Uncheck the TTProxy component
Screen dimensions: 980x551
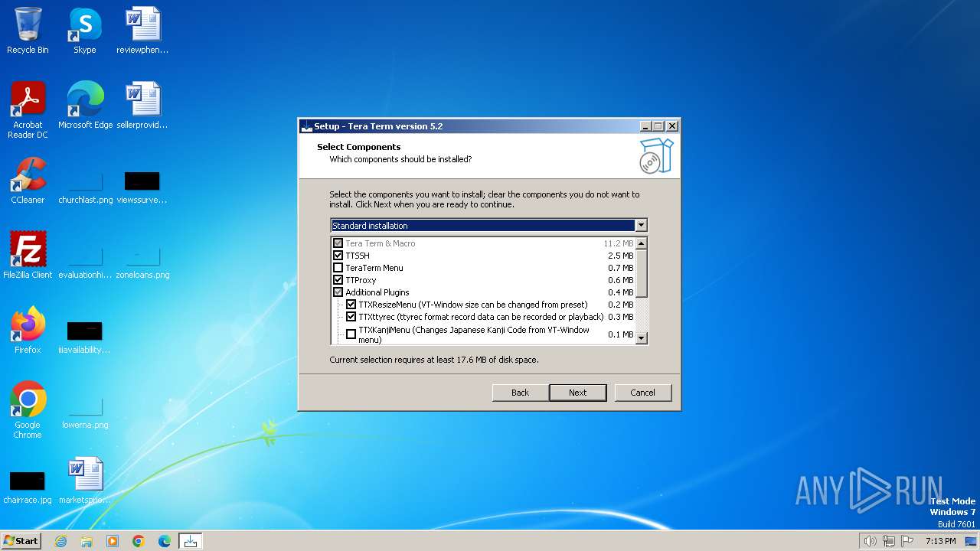click(338, 280)
